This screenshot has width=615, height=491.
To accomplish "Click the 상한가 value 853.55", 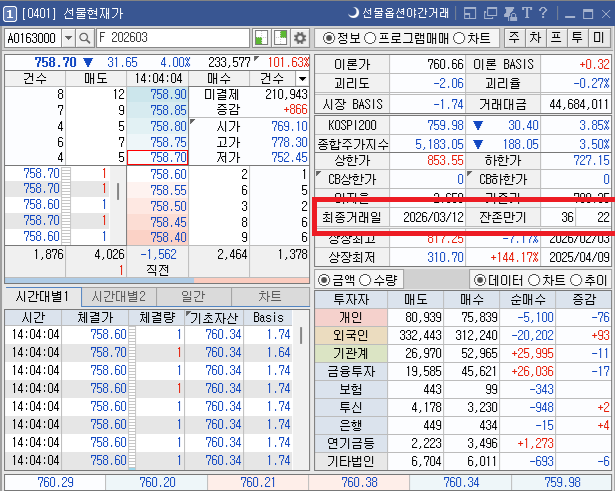I will [445, 160].
